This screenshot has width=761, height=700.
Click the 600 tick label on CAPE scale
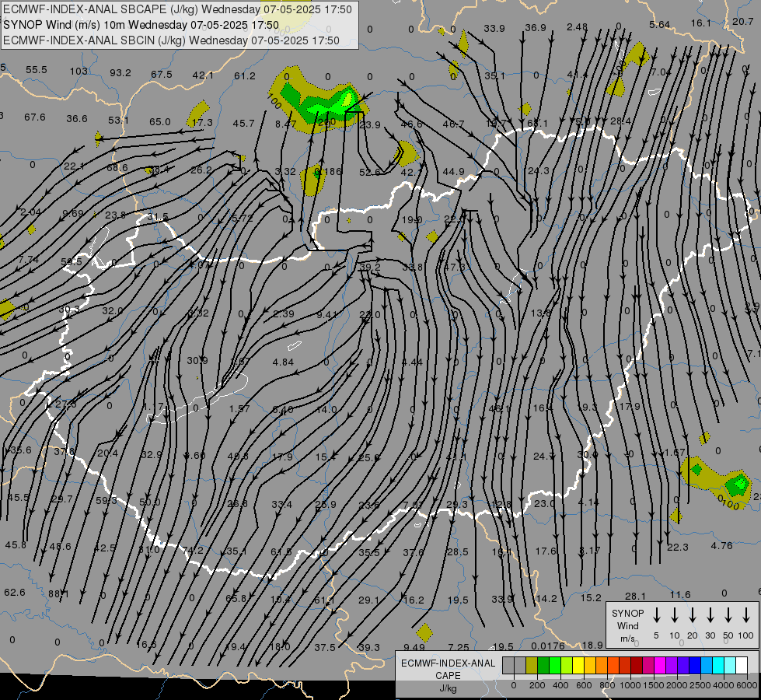point(584,685)
